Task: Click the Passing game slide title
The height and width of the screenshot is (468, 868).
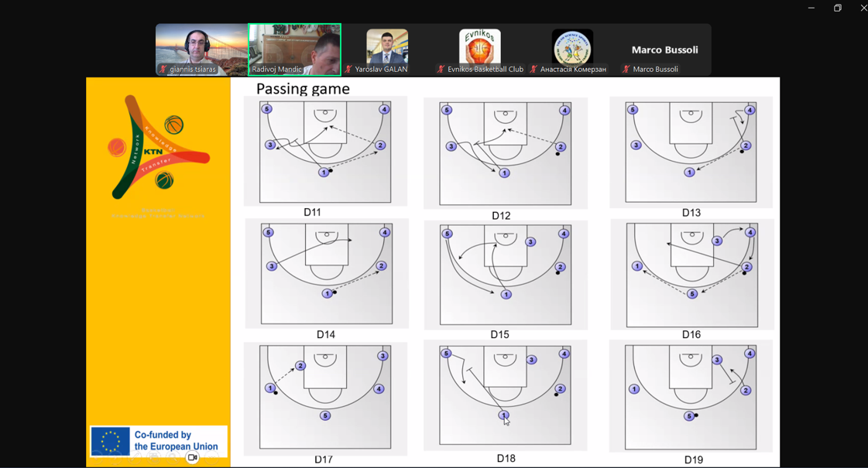Action: point(303,89)
